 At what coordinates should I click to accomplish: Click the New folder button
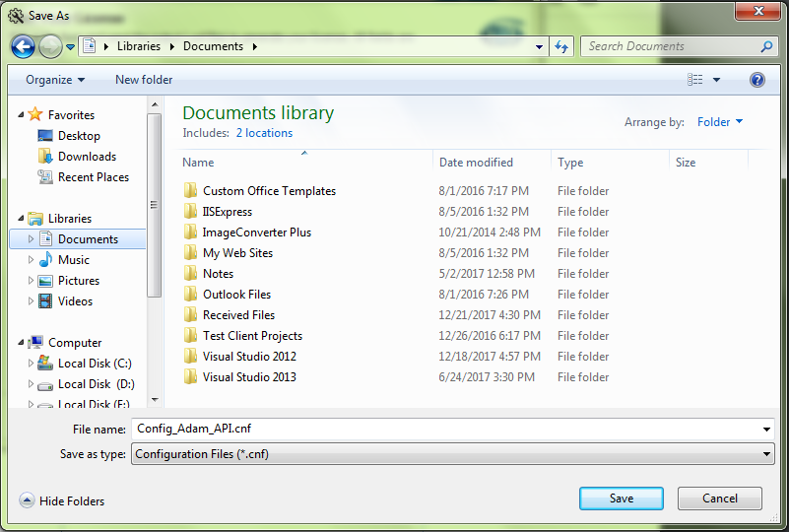coord(144,80)
